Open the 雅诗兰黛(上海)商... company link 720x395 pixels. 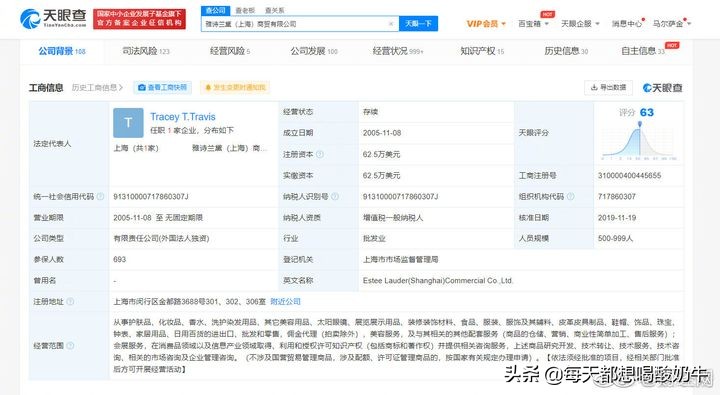point(229,148)
